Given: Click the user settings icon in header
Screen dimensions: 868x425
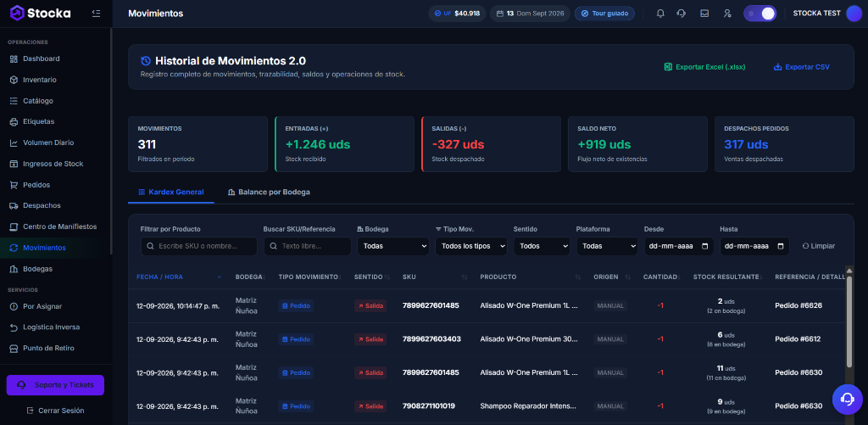Looking at the screenshot, I should (727, 14).
